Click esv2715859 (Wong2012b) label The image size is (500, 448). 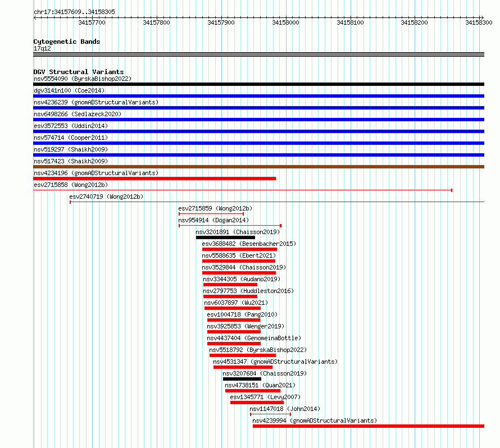point(215,208)
